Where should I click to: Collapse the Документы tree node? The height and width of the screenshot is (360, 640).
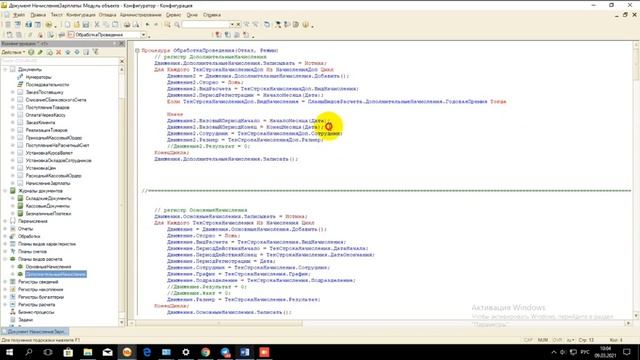click(5, 69)
